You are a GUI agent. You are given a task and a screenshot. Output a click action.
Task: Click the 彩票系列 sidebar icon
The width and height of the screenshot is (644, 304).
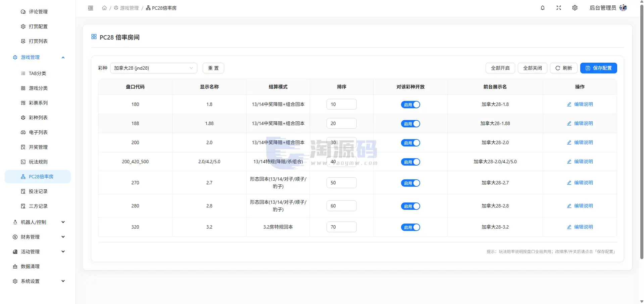[23, 103]
